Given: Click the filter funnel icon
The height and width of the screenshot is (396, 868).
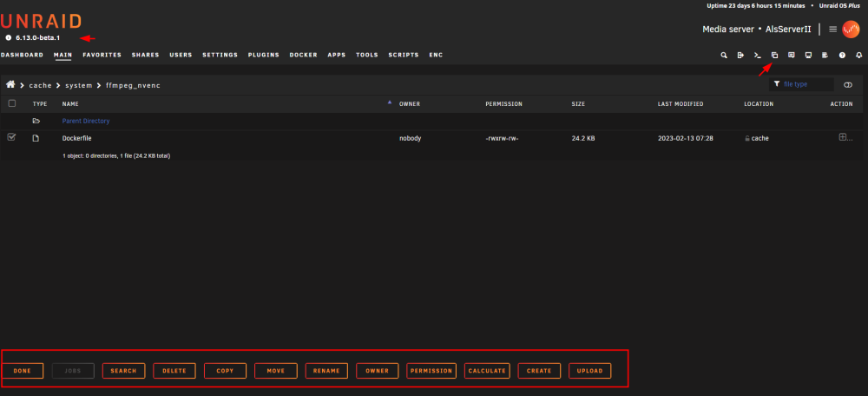Looking at the screenshot, I should [x=777, y=84].
